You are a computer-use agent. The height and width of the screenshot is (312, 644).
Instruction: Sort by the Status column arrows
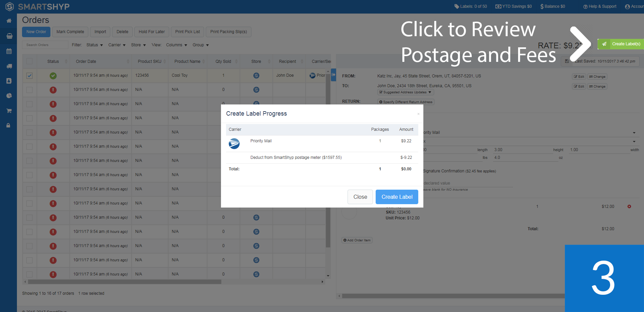coord(66,62)
